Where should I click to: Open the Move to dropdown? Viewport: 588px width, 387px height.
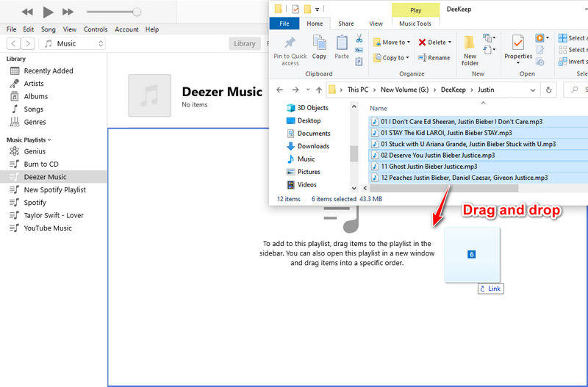click(392, 43)
